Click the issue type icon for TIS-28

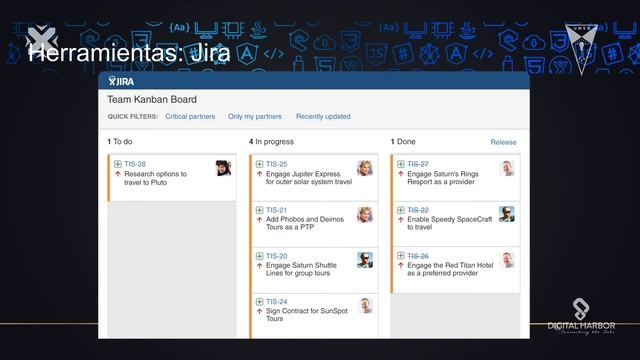[x=118, y=164]
